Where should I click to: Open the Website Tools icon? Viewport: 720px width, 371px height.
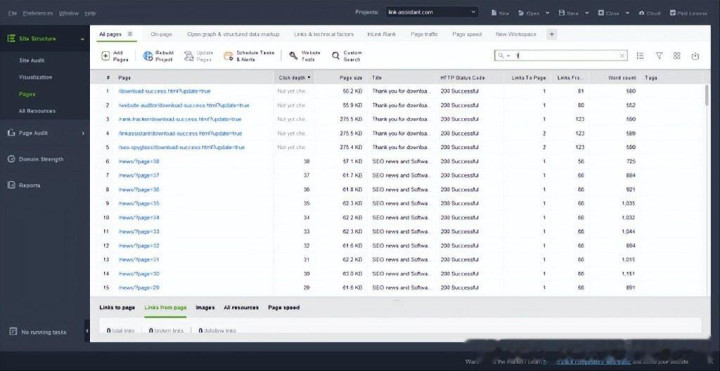click(293, 56)
